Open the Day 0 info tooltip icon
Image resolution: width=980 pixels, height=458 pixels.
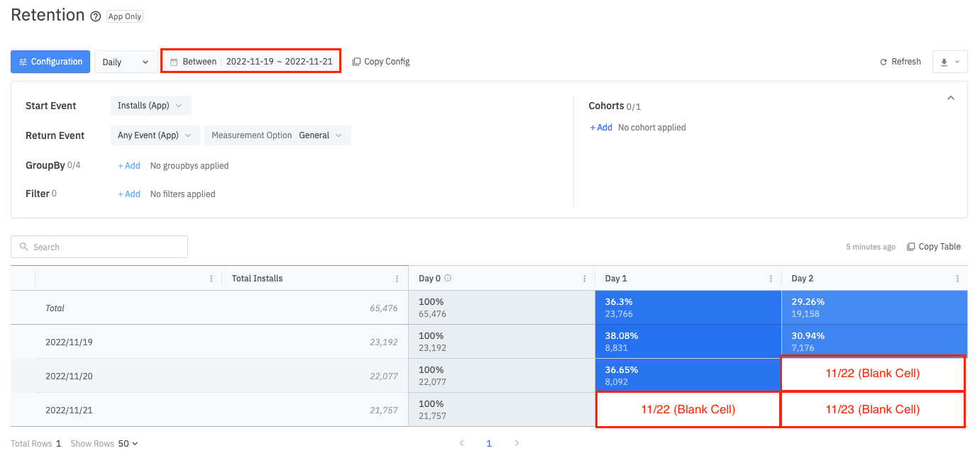click(448, 278)
